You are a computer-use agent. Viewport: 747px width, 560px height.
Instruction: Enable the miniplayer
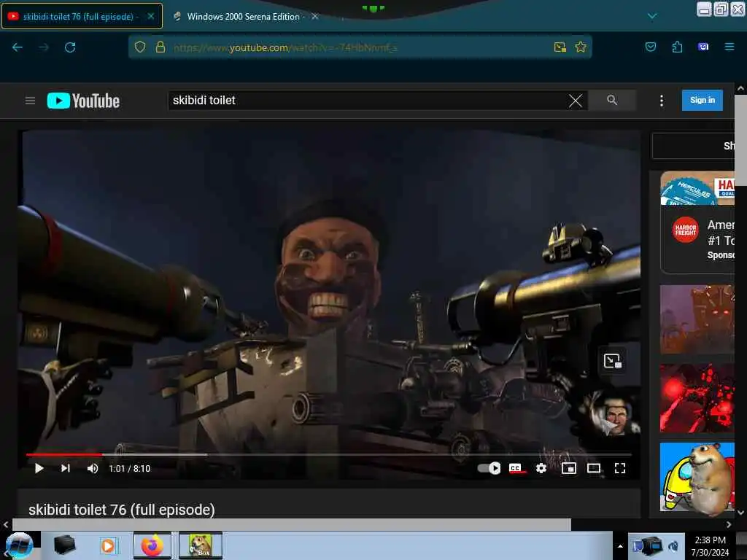coord(569,468)
